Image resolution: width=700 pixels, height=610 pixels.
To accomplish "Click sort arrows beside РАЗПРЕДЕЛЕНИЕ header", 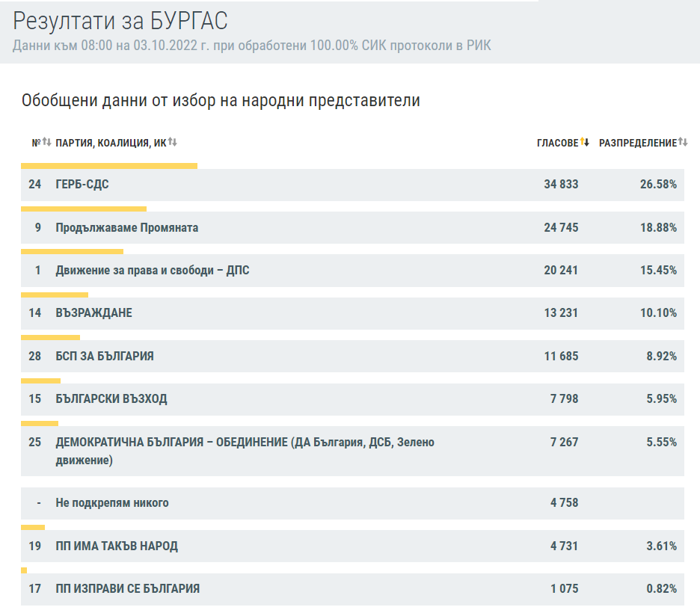I will click(682, 142).
